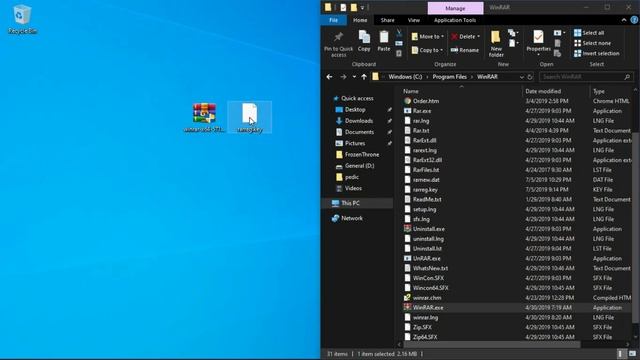Refresh the WinRAR folder view

click(530, 77)
